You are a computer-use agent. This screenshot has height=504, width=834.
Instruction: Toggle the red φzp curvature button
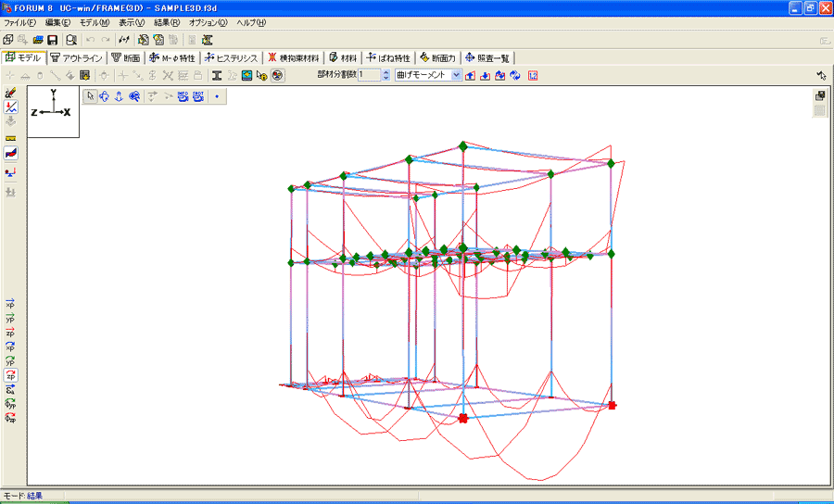click(x=10, y=417)
